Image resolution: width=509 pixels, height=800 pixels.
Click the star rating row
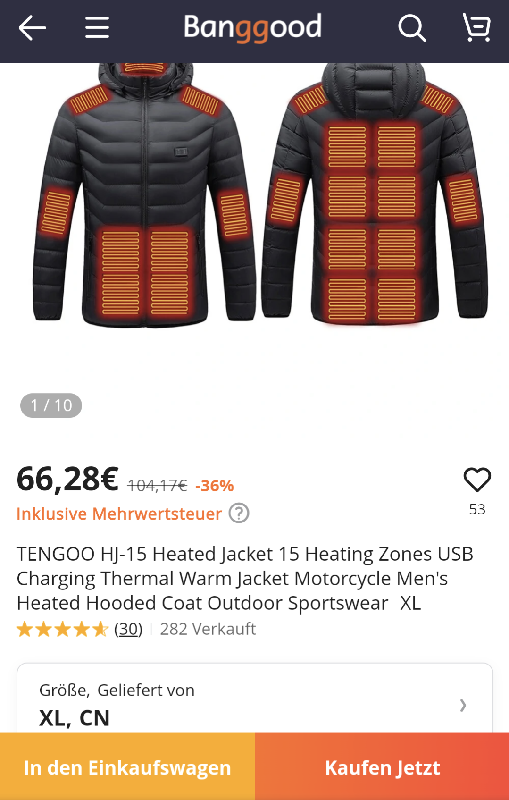coord(62,629)
